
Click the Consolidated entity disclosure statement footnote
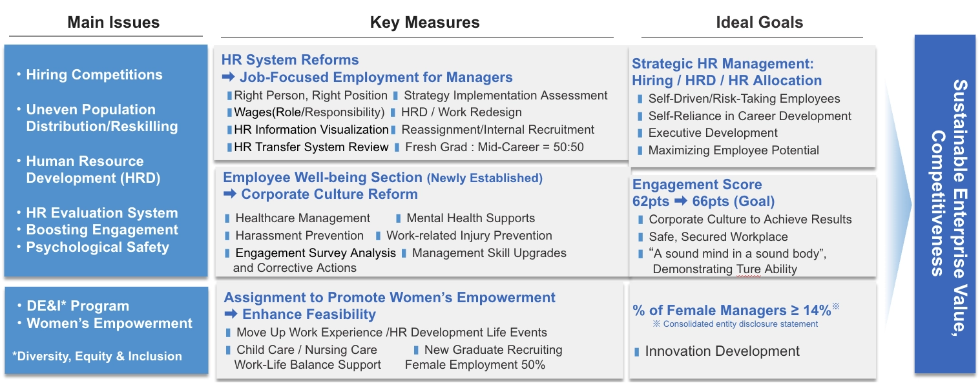tap(735, 324)
